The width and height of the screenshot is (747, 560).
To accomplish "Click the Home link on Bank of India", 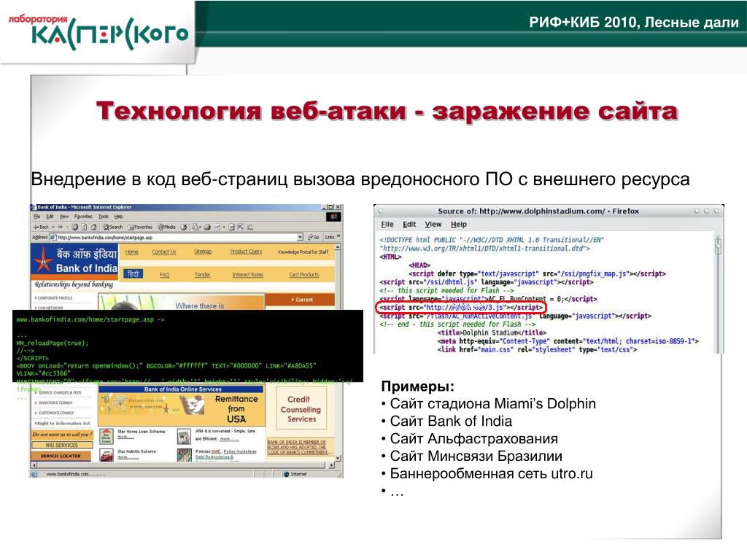I will click(131, 252).
